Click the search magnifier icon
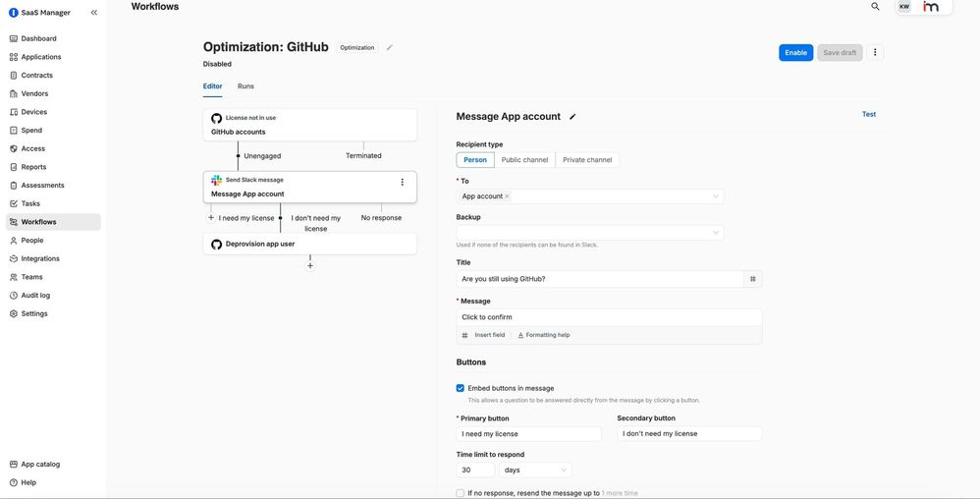The width and height of the screenshot is (980, 499). tap(875, 7)
